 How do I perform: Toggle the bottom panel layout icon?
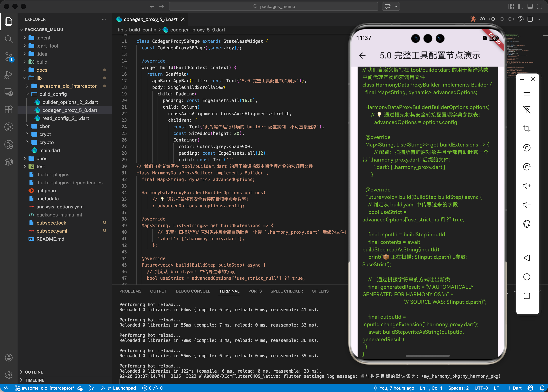point(530,7)
